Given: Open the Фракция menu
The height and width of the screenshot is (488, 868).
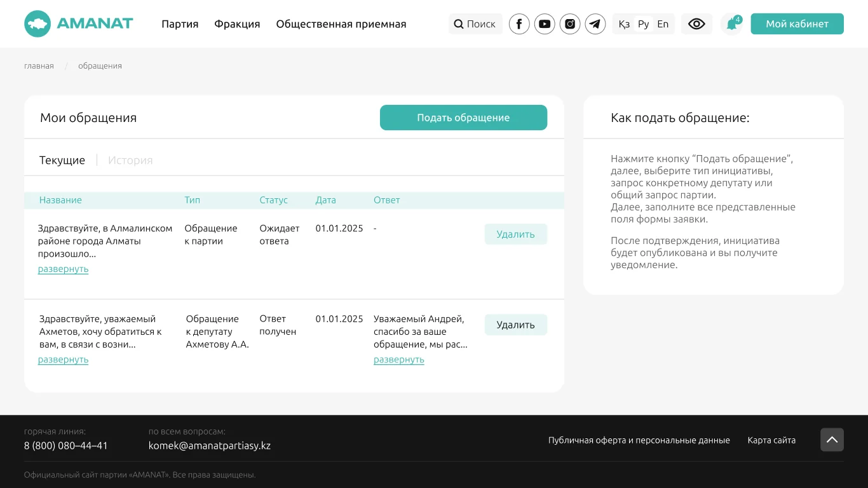Looking at the screenshot, I should point(237,24).
